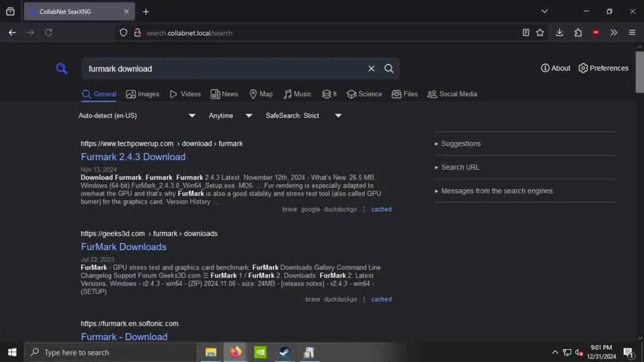
Task: Open File Explorer from taskbar
Action: coord(211,352)
